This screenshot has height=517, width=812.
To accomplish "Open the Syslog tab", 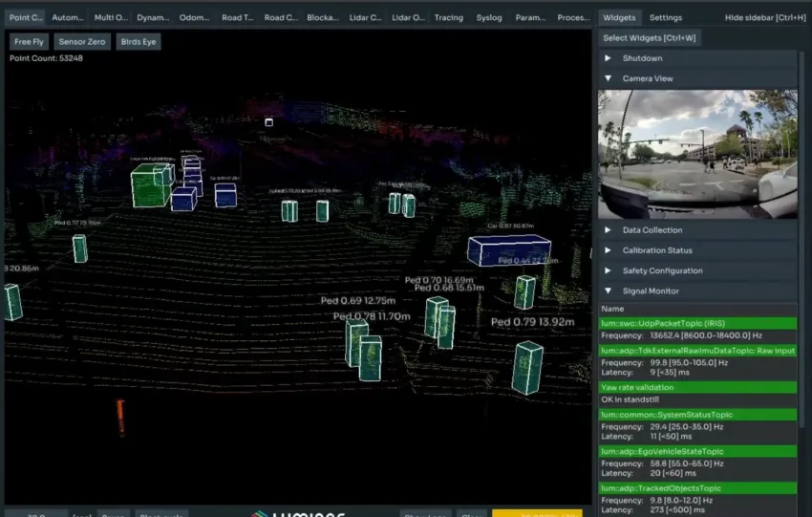I will click(x=488, y=17).
